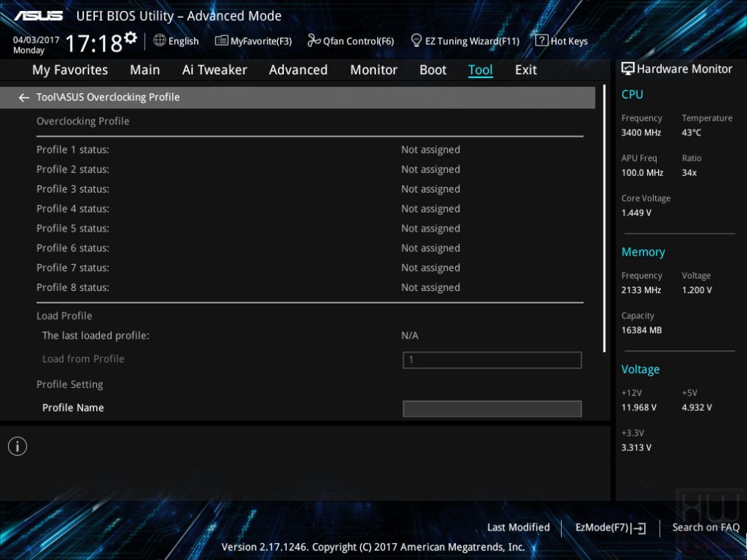The width and height of the screenshot is (747, 560).
Task: Open settings gear next to the clock
Action: click(131, 37)
